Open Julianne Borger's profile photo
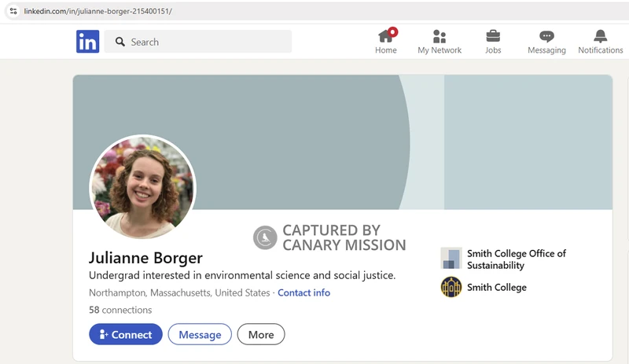629x364 pixels. [x=142, y=187]
